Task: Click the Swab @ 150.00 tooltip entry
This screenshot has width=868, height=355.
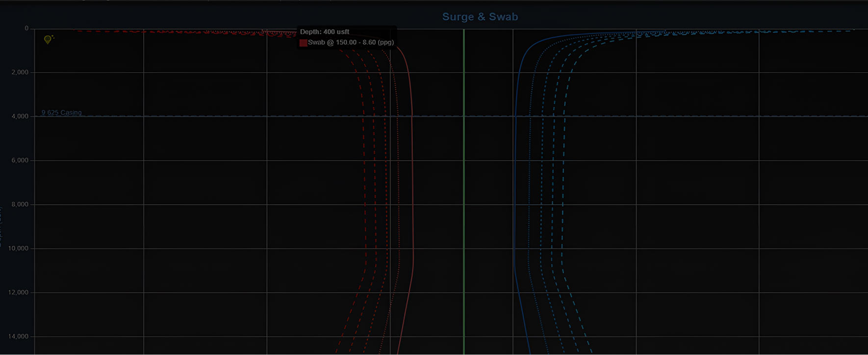Action: point(351,43)
